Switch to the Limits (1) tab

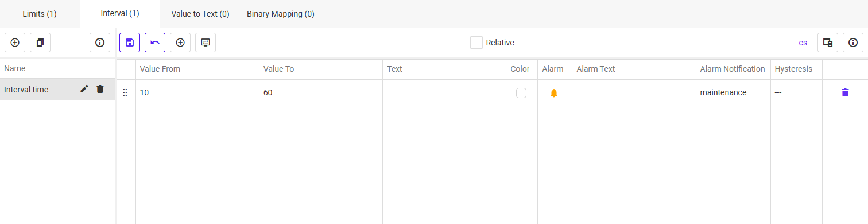pos(40,14)
